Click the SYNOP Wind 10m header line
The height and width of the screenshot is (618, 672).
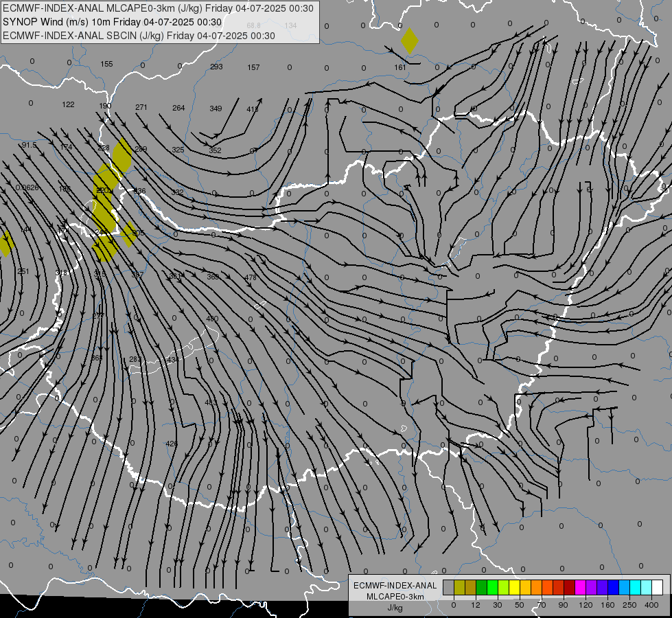tap(113, 22)
